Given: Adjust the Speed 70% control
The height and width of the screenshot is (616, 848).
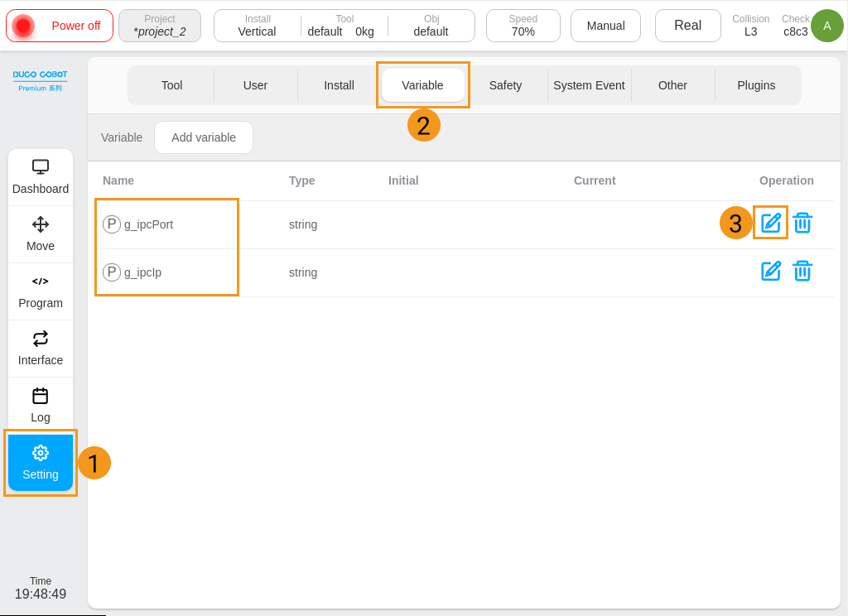Looking at the screenshot, I should click(523, 25).
